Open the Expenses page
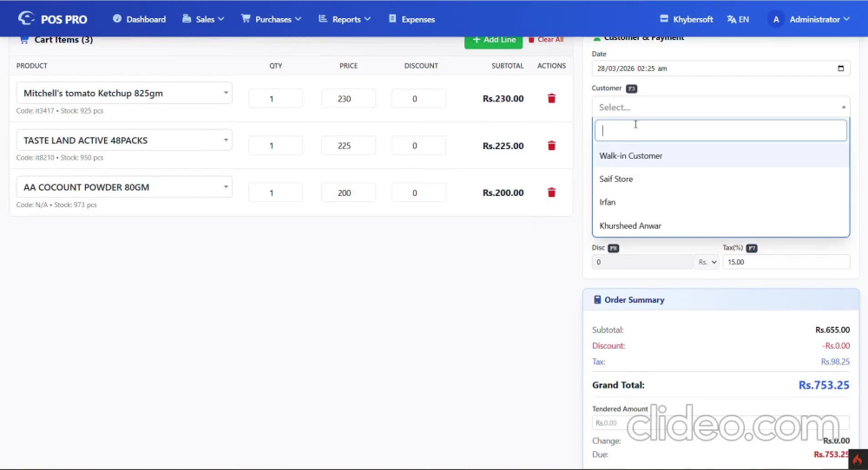Screen dimensions: 868x470 click(411, 19)
